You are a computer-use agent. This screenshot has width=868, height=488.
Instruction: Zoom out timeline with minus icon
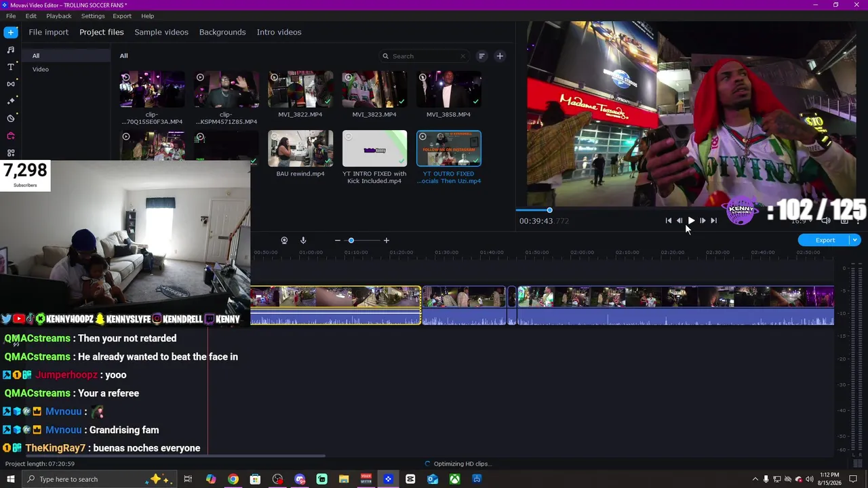[337, 241]
